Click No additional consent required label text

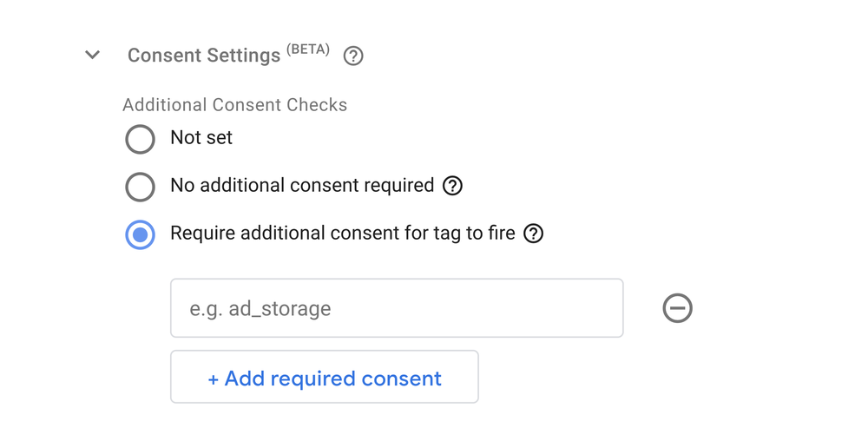click(x=302, y=185)
